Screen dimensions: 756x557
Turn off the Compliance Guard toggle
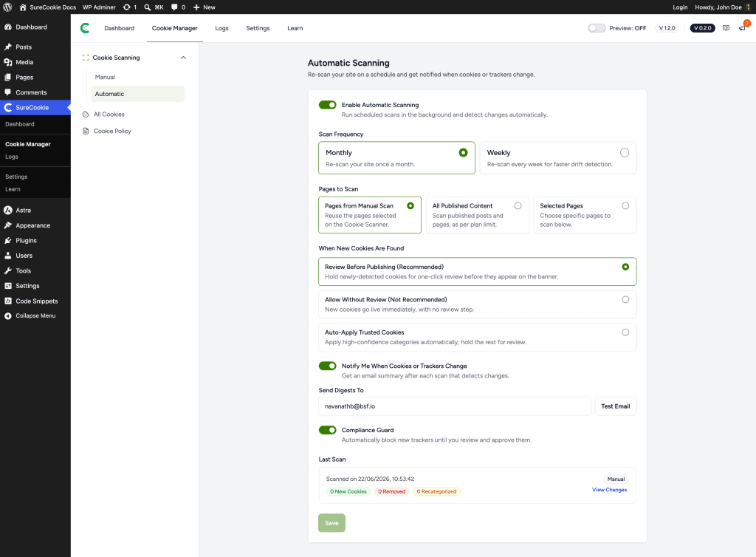click(x=327, y=430)
